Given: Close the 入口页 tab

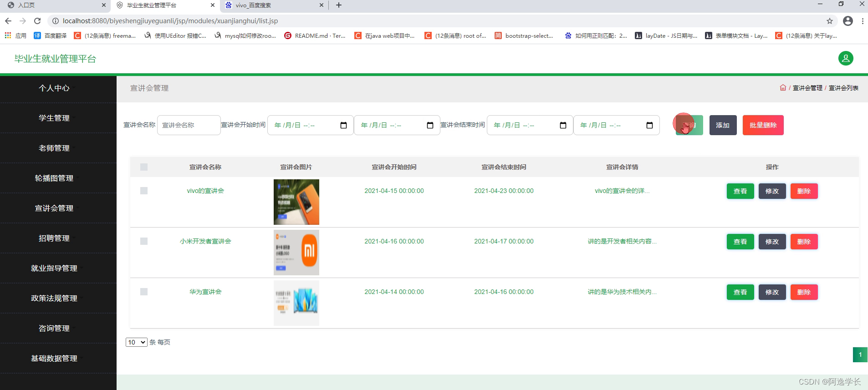Looking at the screenshot, I should [x=104, y=5].
